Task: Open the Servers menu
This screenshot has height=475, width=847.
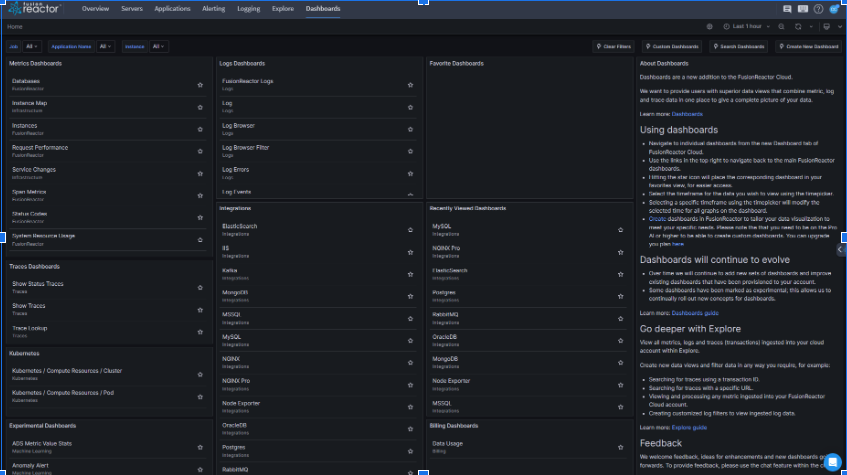Action: coord(132,9)
